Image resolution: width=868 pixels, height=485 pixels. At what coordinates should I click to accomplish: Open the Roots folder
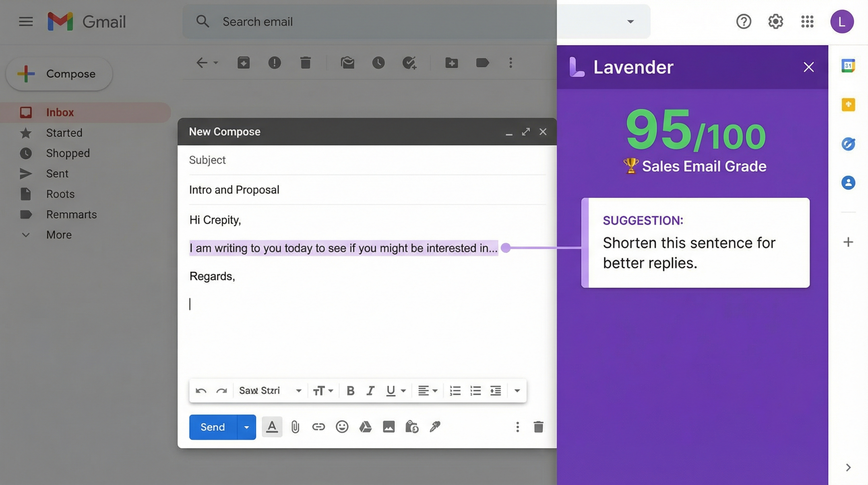(60, 194)
